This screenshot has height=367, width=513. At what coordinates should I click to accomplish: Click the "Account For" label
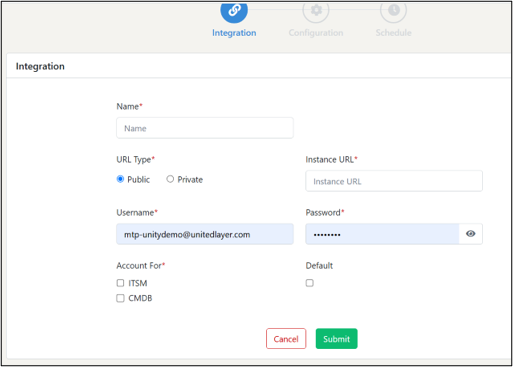point(140,266)
